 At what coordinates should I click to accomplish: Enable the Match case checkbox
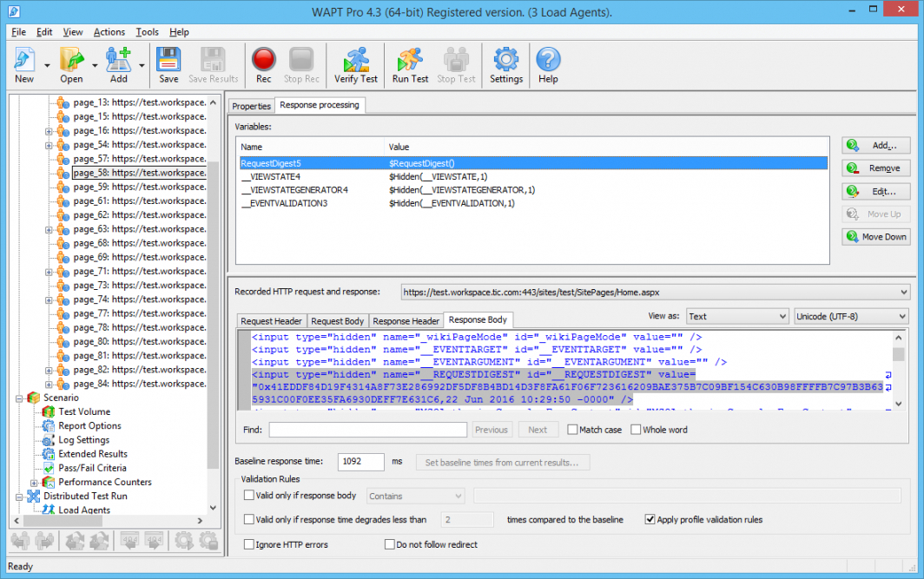click(573, 430)
